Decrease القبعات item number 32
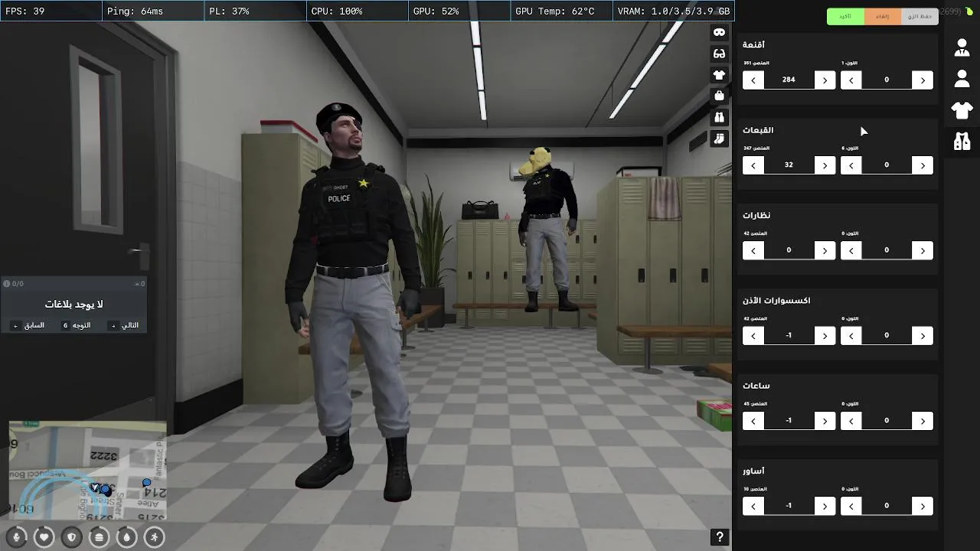The width and height of the screenshot is (980, 551). point(753,165)
